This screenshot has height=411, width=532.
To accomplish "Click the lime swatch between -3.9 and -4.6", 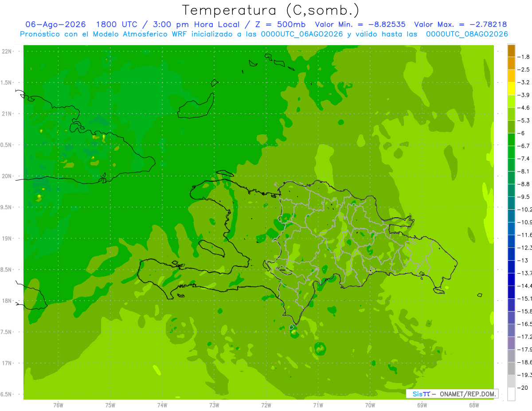I will click(x=511, y=102).
